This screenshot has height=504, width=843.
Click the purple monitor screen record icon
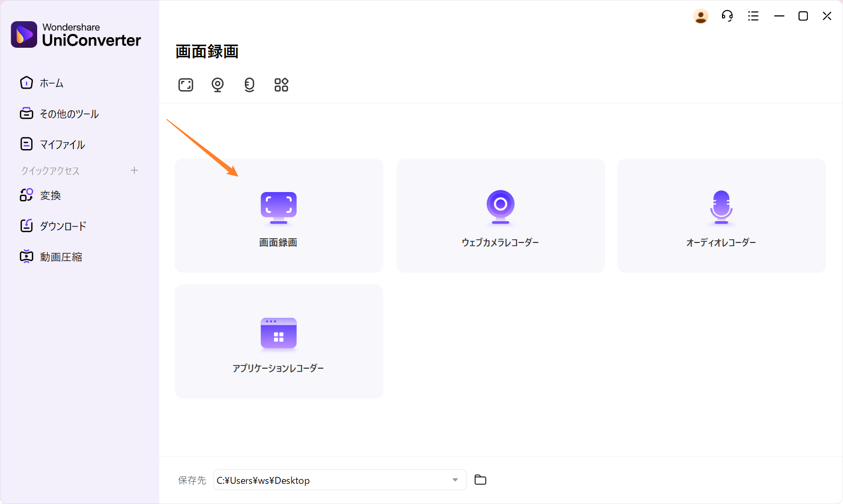point(279,207)
